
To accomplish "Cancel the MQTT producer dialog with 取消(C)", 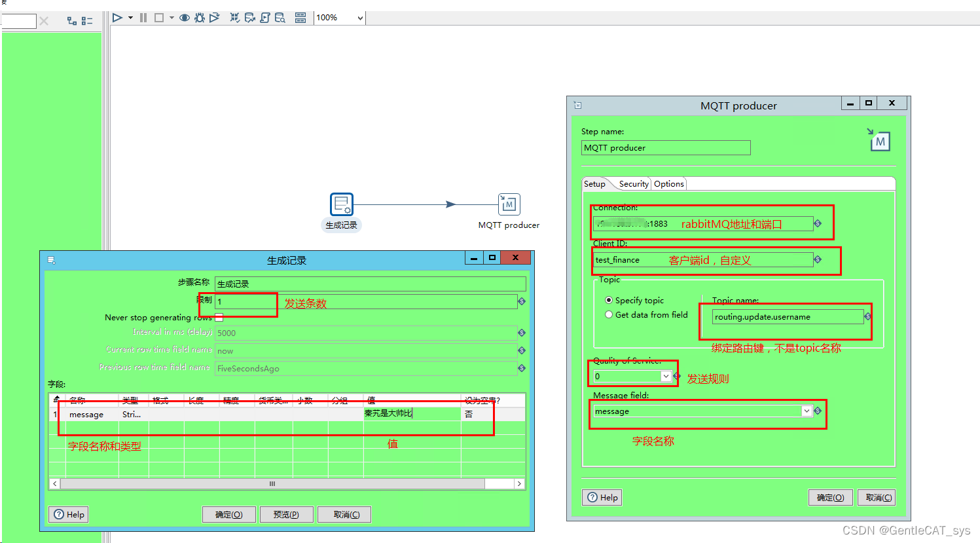I will point(877,497).
